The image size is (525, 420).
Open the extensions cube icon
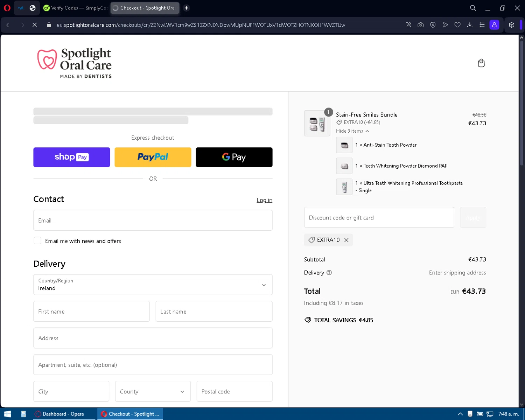512,25
